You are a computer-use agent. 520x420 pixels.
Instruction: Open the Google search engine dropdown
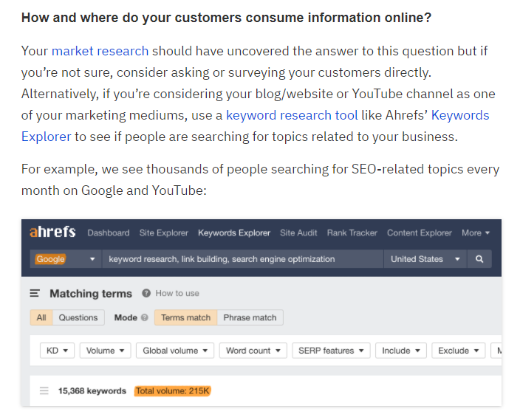click(x=65, y=259)
